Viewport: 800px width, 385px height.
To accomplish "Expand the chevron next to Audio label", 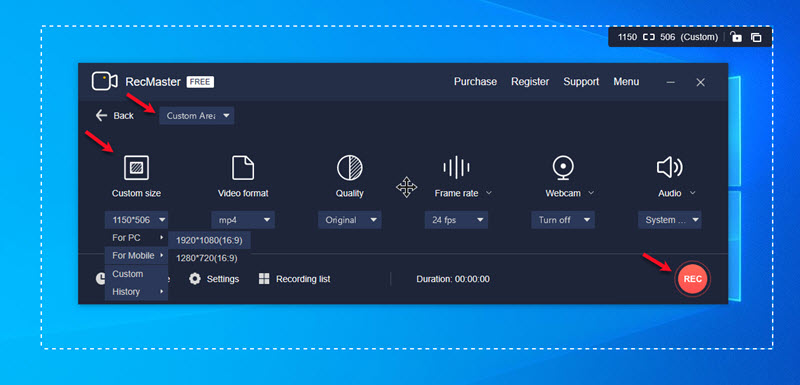I will (x=692, y=193).
